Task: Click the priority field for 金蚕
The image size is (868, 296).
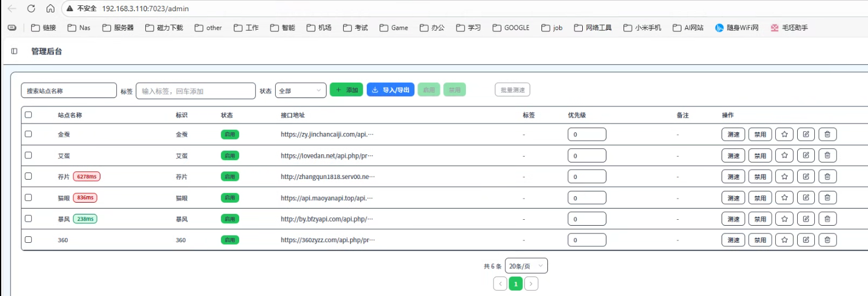Action: coord(587,134)
